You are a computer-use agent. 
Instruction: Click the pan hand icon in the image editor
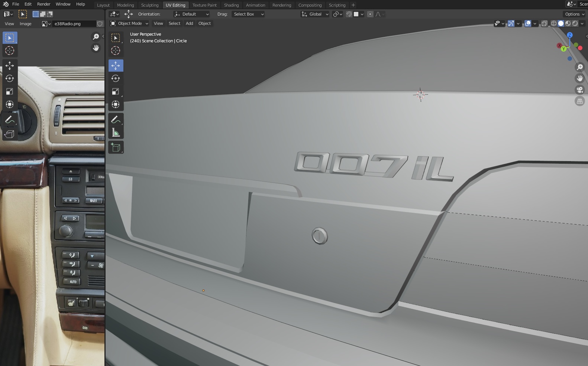(x=96, y=48)
